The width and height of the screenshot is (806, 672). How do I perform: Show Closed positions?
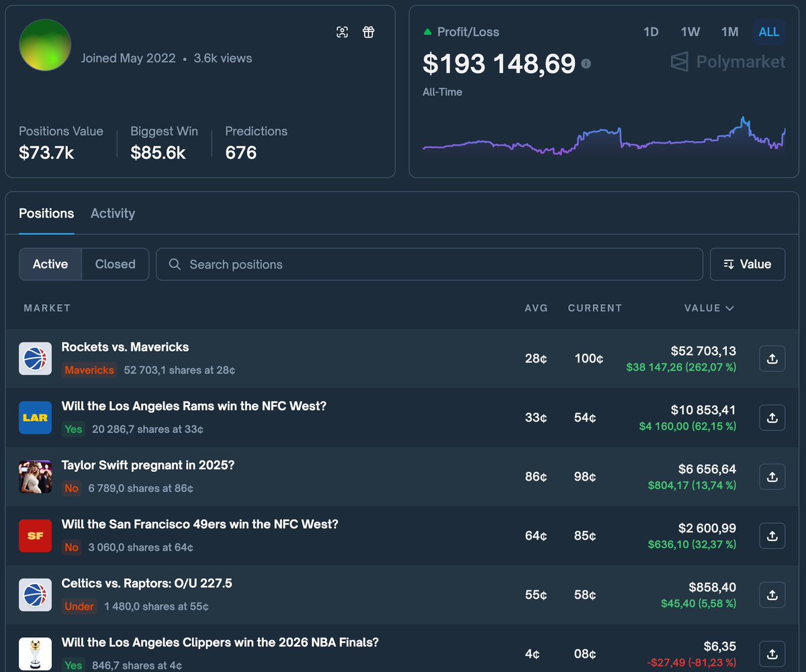[115, 264]
